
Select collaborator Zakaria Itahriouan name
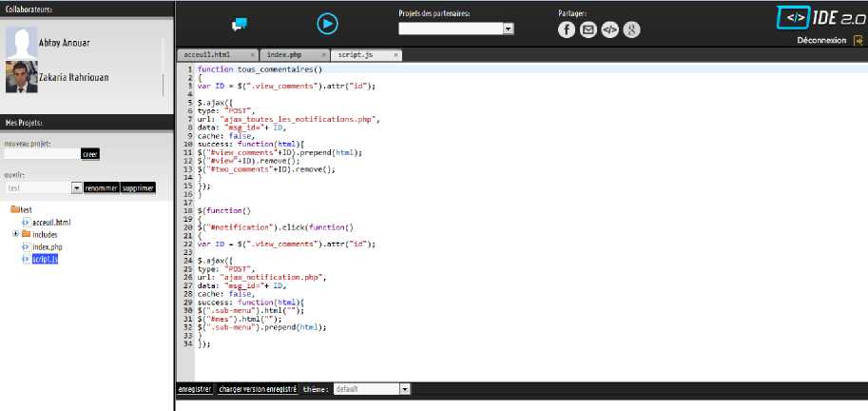[73, 78]
